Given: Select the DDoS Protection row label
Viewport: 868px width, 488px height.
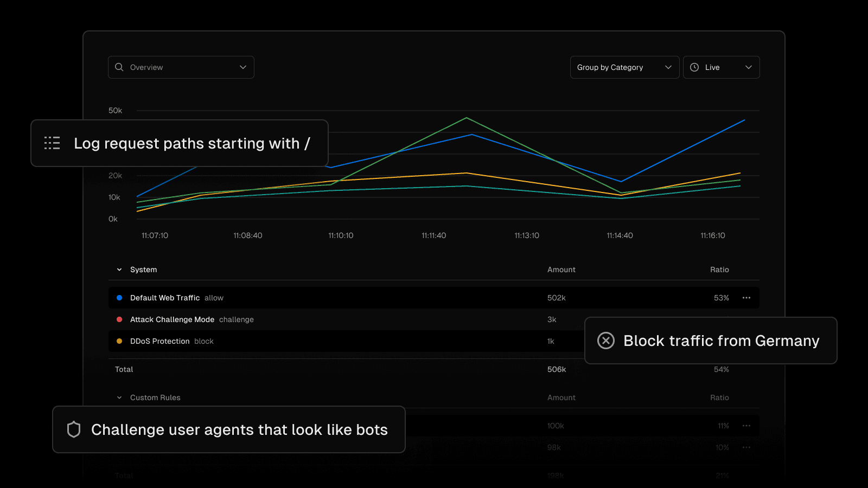Looking at the screenshot, I should 159,341.
